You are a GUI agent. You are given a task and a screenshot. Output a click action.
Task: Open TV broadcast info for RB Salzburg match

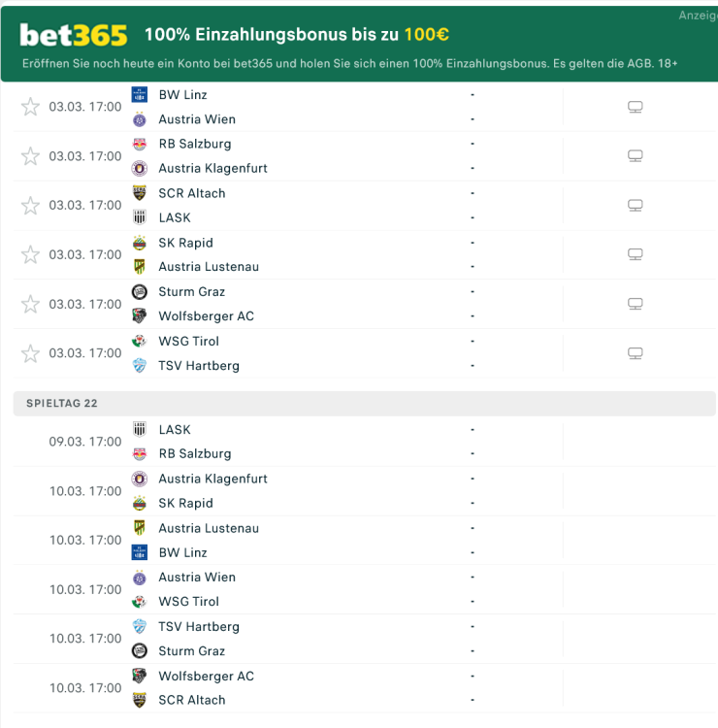click(636, 156)
